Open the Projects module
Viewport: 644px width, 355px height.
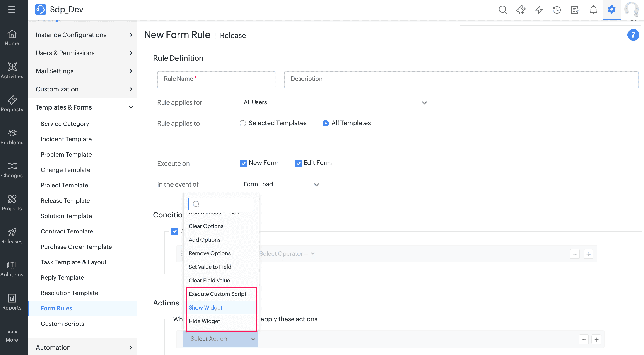coord(12,203)
